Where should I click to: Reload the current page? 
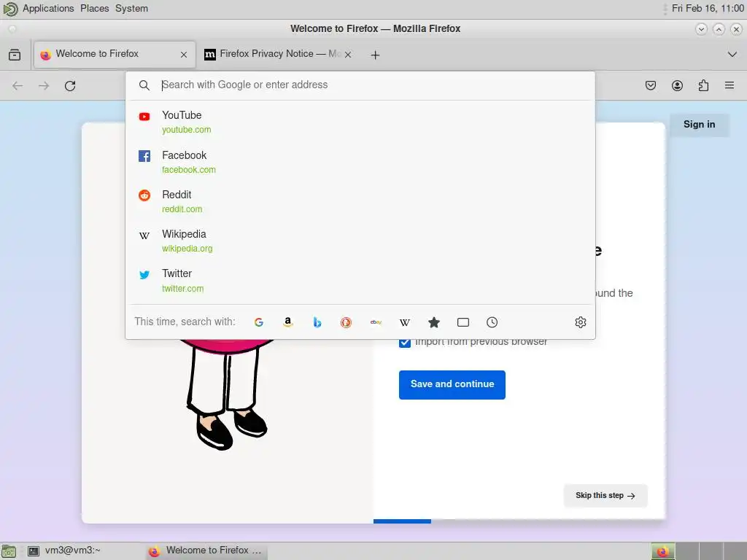(70, 86)
